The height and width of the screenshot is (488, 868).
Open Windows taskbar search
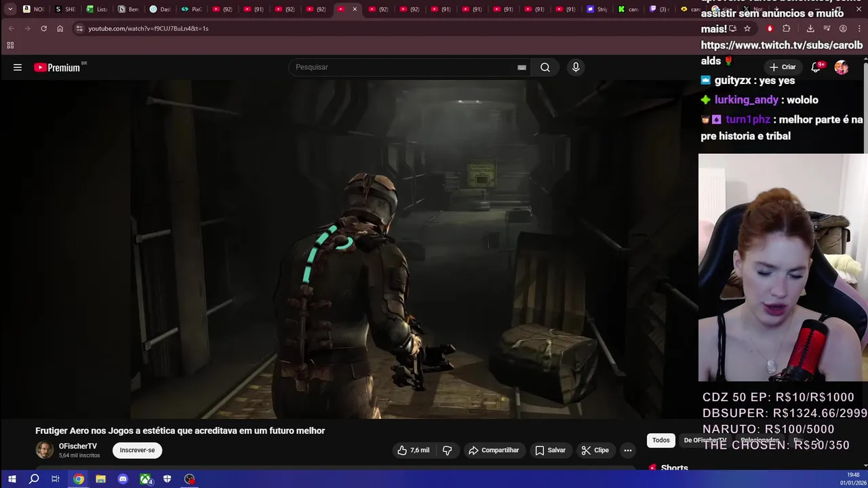tap(34, 479)
